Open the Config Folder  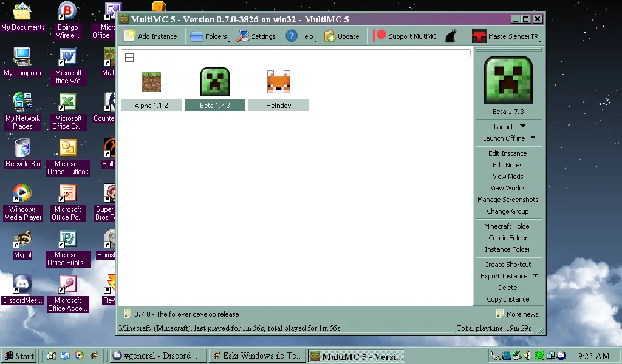pyautogui.click(x=508, y=238)
